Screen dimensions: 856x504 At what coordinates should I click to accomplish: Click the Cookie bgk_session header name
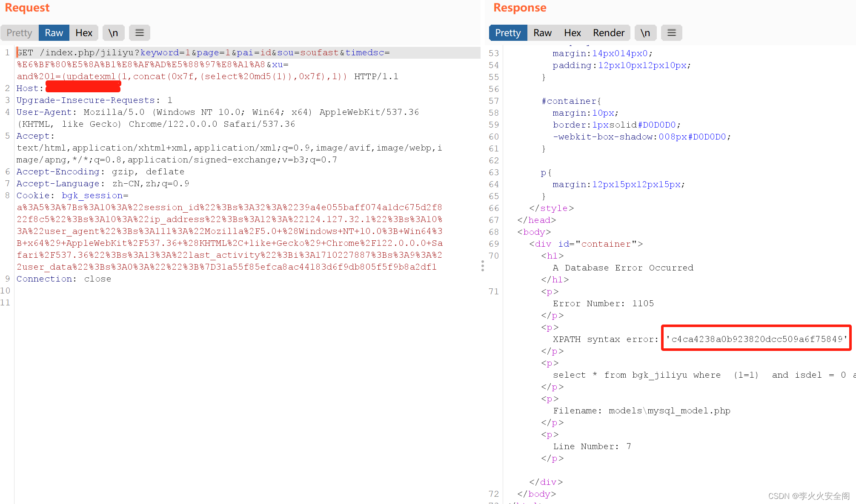72,196
